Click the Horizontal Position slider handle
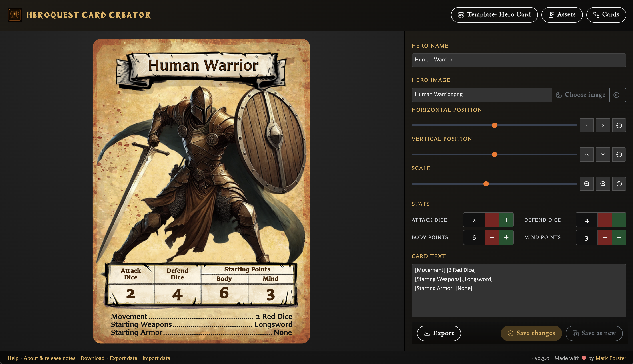 [494, 125]
